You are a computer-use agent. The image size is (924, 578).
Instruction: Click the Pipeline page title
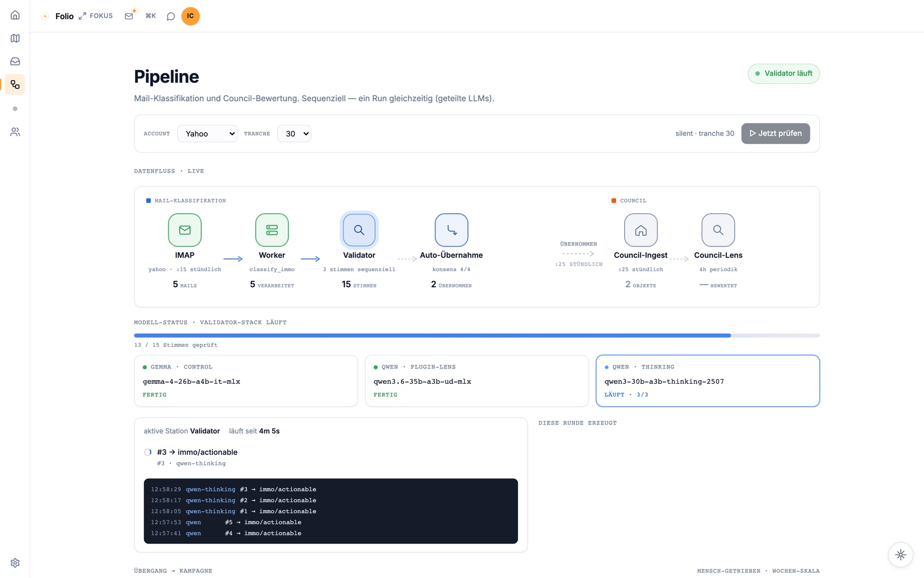(166, 77)
